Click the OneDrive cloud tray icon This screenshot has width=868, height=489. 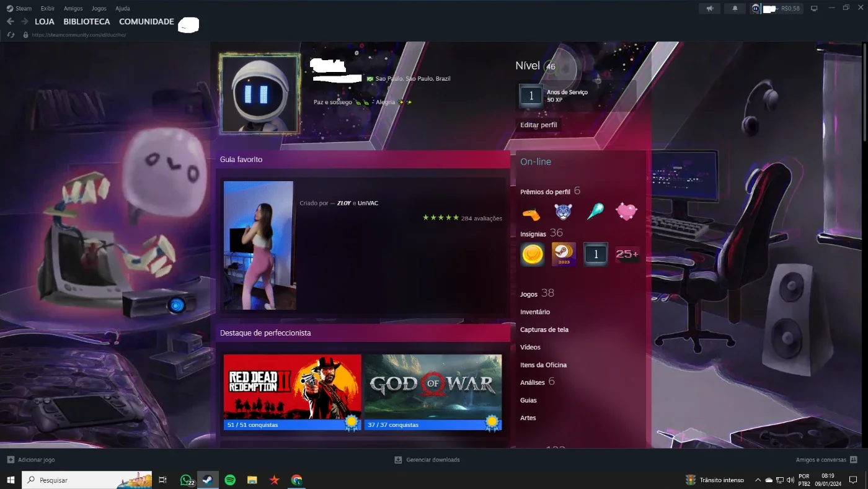(x=769, y=480)
